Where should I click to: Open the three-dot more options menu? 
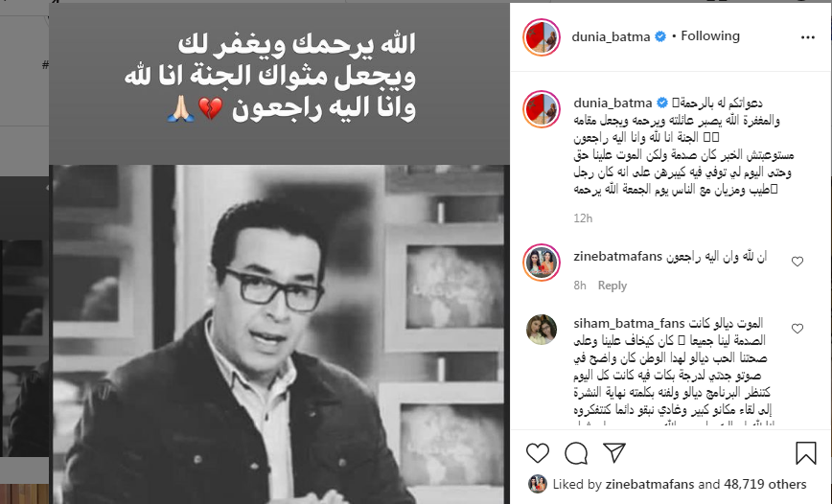(x=808, y=37)
